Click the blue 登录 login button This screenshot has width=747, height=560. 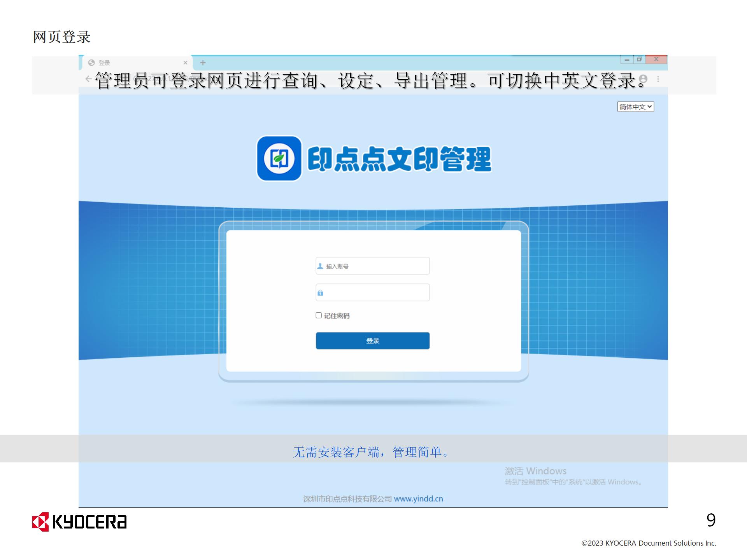click(372, 341)
